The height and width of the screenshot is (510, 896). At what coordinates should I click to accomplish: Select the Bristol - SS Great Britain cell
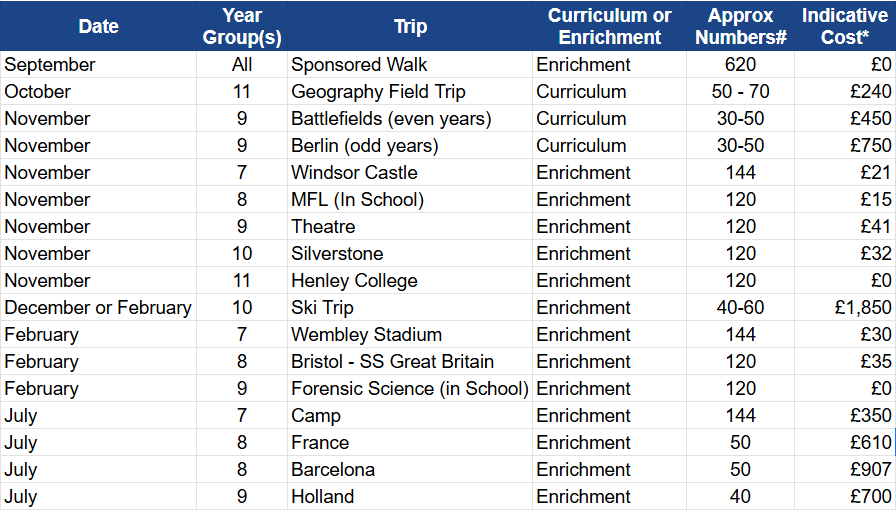410,361
